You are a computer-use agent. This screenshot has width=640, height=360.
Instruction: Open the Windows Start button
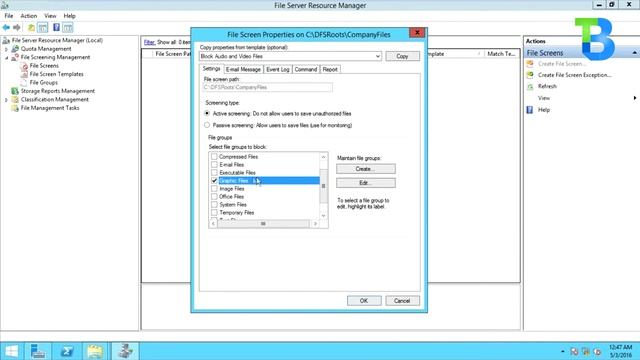[x=11, y=351]
